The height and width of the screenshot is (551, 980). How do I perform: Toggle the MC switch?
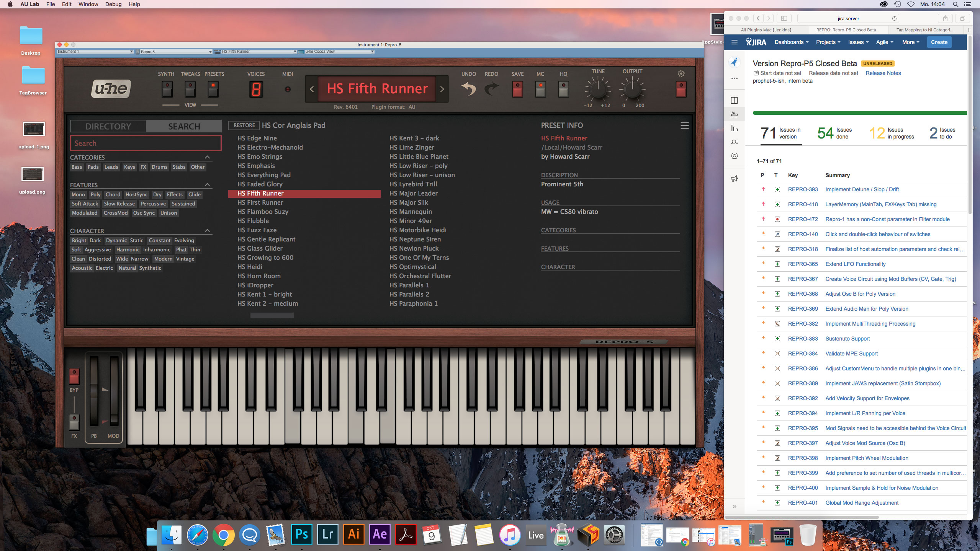pos(540,89)
